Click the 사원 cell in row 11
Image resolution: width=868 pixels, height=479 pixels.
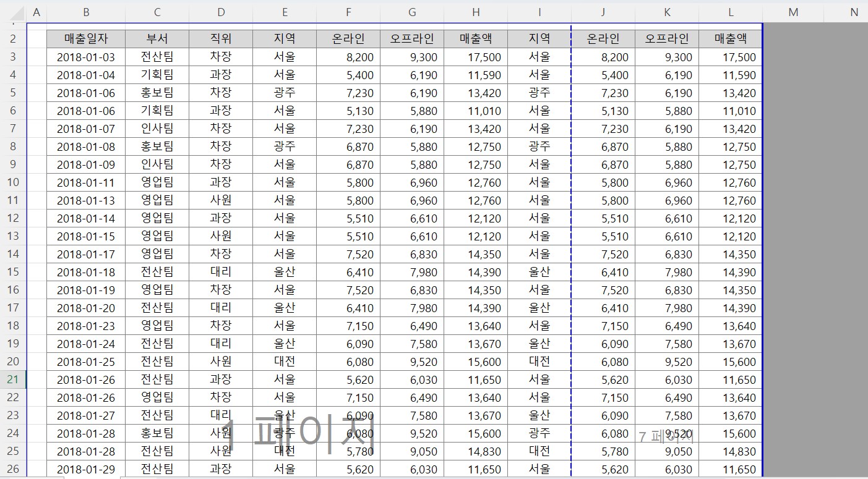tap(220, 200)
